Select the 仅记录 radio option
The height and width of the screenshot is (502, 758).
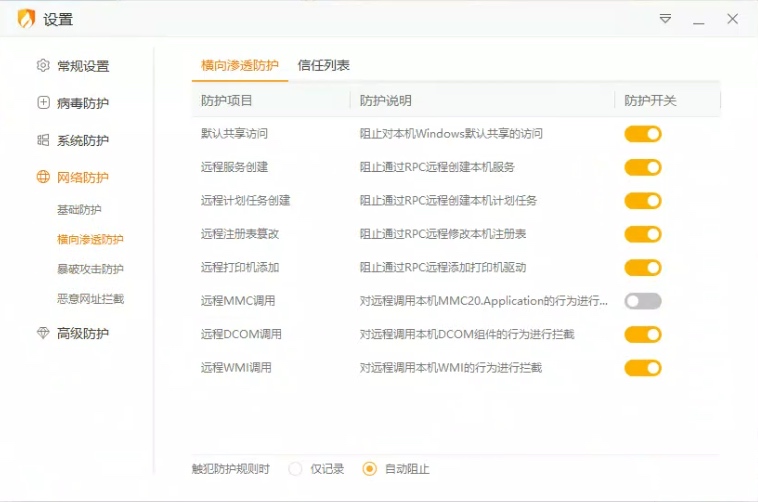pyautogui.click(x=295, y=469)
